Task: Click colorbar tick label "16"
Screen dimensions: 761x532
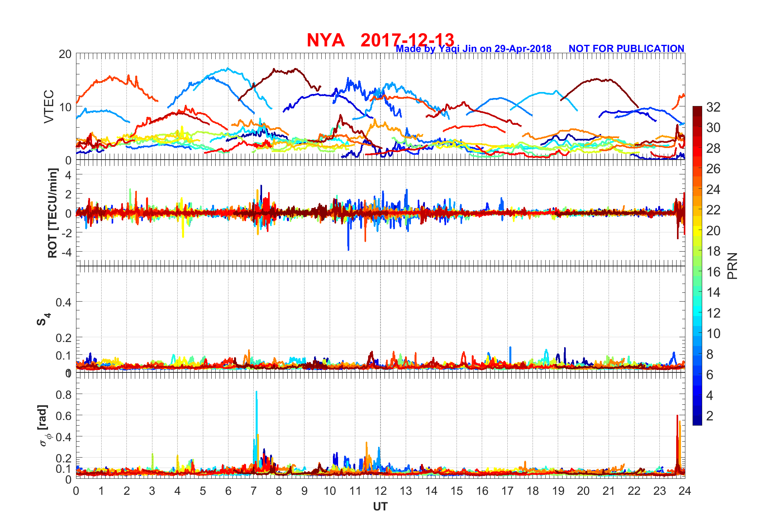Action: 713,272
